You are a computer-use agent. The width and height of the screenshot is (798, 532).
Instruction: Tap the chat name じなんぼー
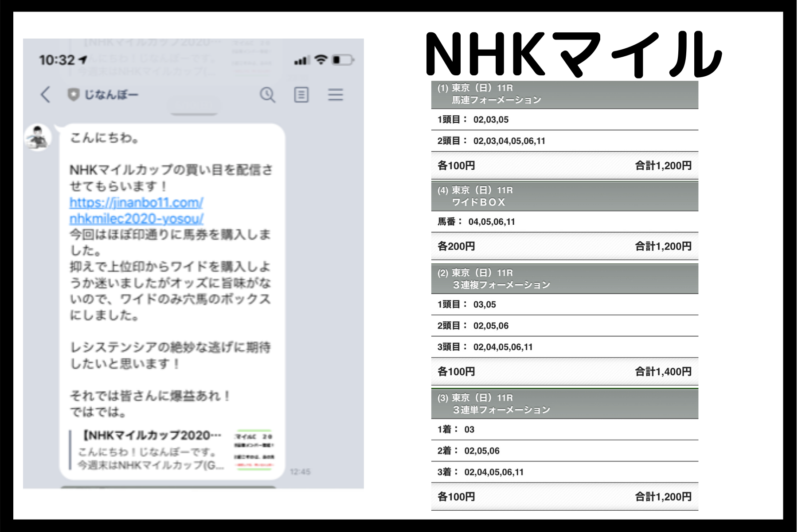111,94
